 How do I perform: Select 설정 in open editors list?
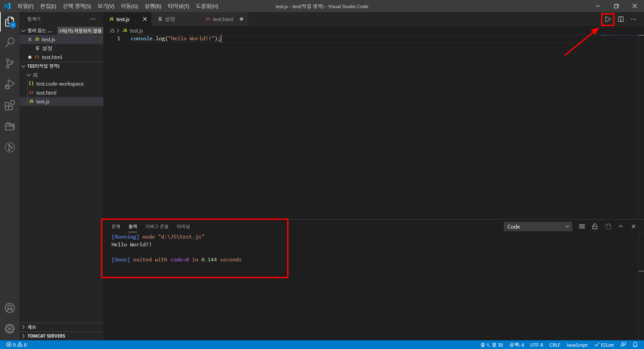point(61,48)
